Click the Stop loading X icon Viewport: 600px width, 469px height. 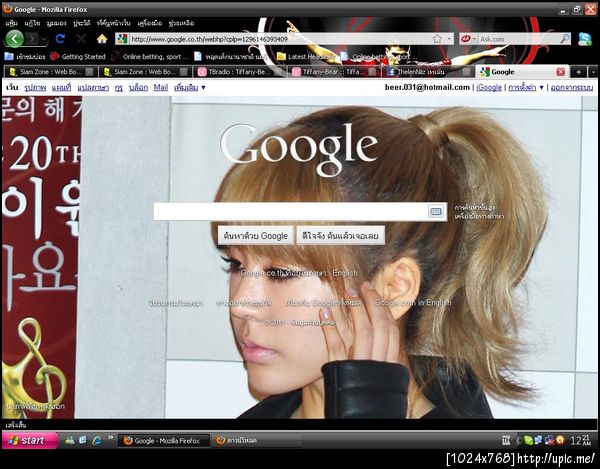tap(81, 39)
